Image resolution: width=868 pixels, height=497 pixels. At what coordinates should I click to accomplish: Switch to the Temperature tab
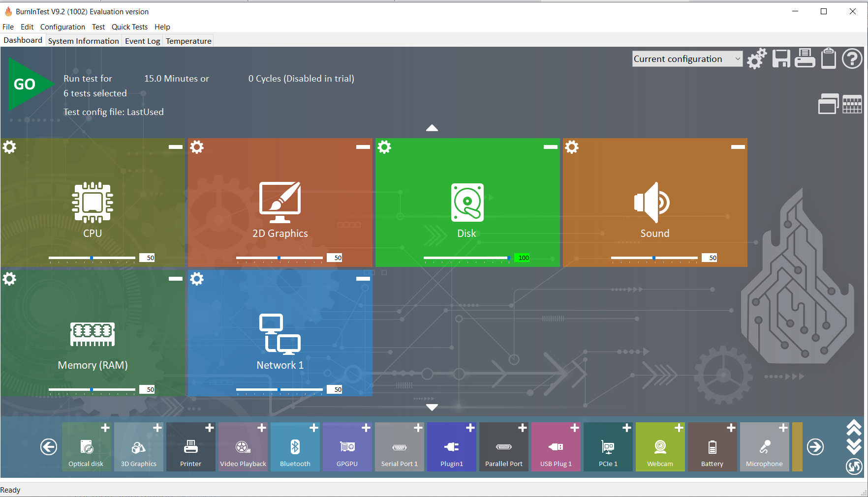tap(188, 41)
